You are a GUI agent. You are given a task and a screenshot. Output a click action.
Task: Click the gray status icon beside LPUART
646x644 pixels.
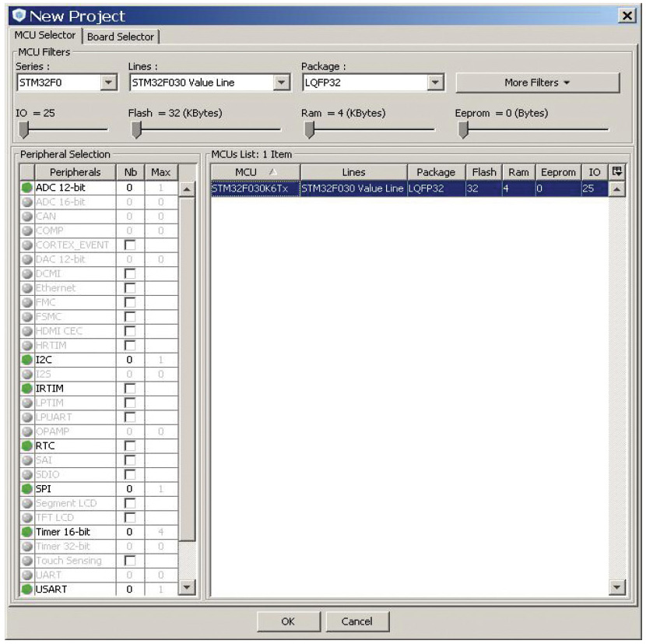(26, 417)
